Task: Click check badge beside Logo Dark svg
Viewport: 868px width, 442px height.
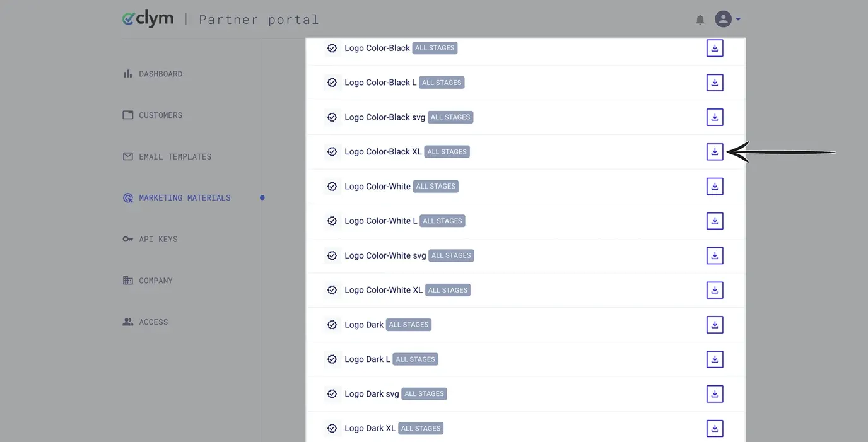Action: coord(332,394)
